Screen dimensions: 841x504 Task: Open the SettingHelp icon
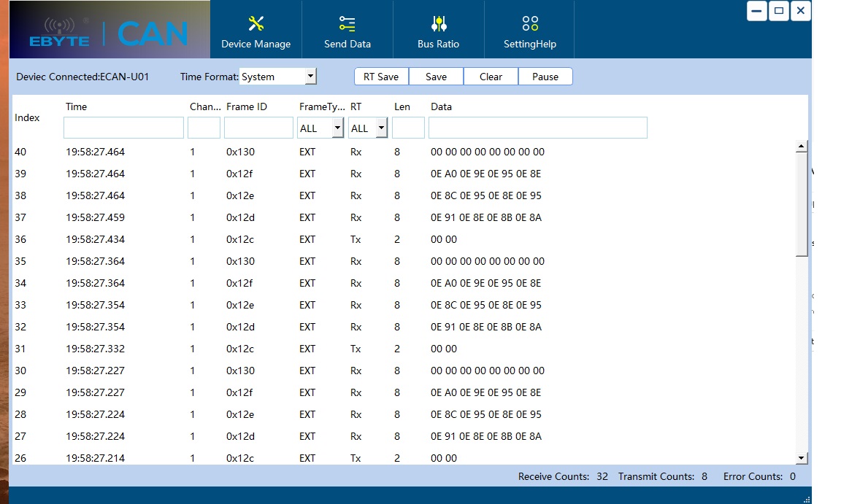click(530, 23)
